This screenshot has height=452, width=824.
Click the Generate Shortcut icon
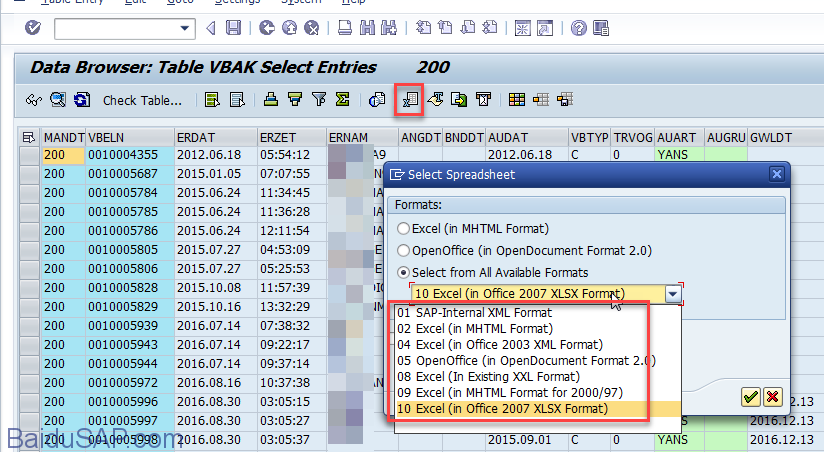(544, 28)
